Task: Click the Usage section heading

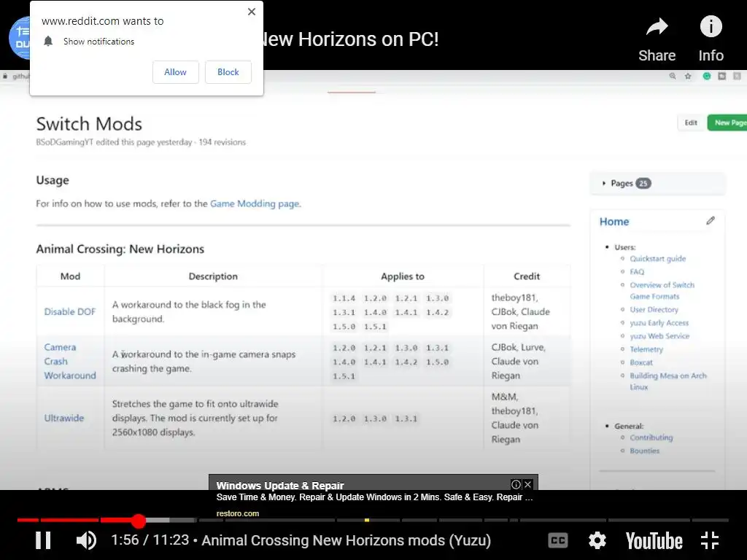Action: [53, 180]
